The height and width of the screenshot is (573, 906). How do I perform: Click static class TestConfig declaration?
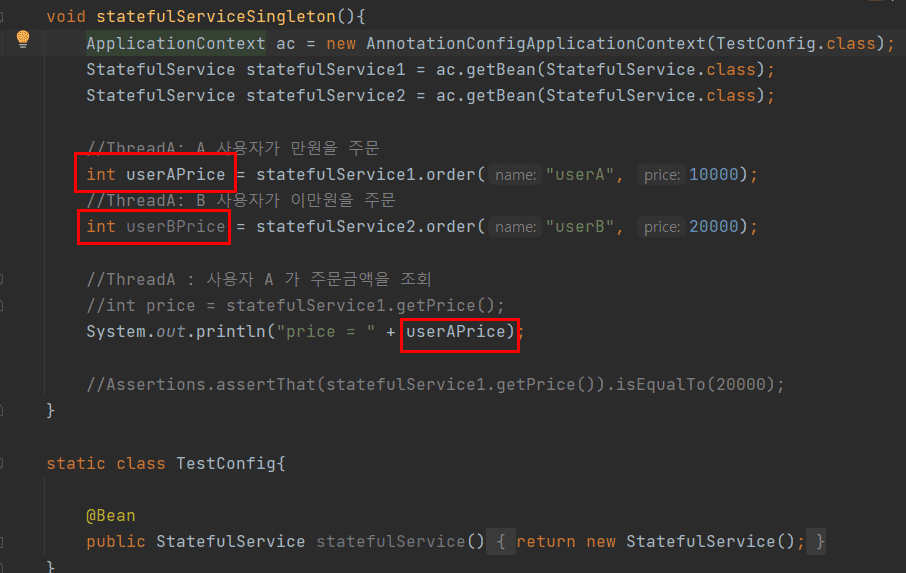(x=166, y=463)
